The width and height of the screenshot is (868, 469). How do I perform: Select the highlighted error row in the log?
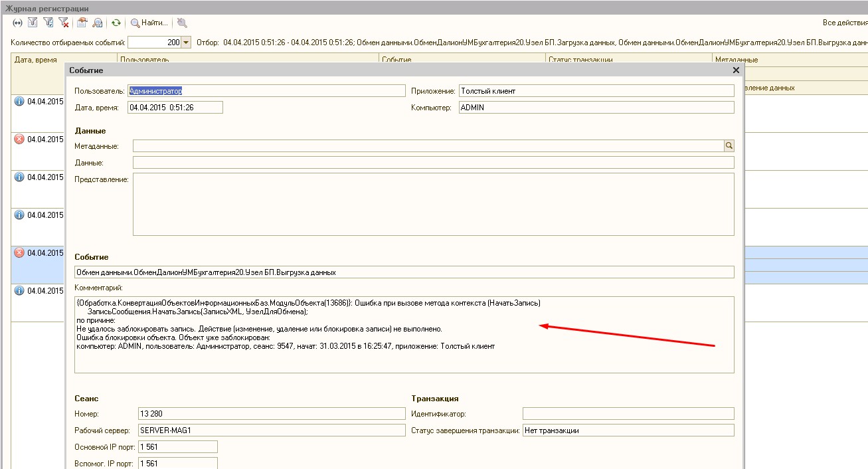[x=39, y=253]
